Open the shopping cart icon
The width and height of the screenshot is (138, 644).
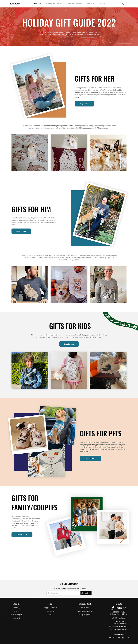coord(127,4)
